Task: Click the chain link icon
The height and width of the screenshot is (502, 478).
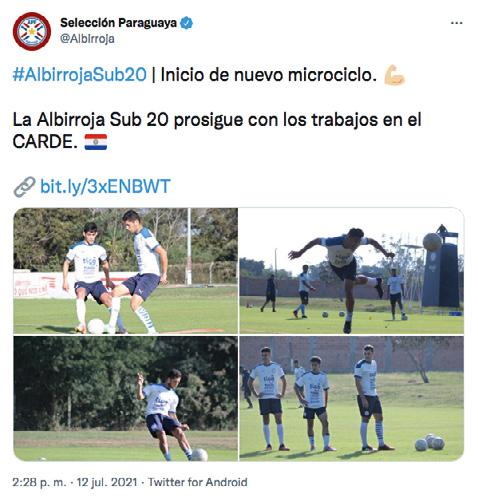Action: pos(24,187)
